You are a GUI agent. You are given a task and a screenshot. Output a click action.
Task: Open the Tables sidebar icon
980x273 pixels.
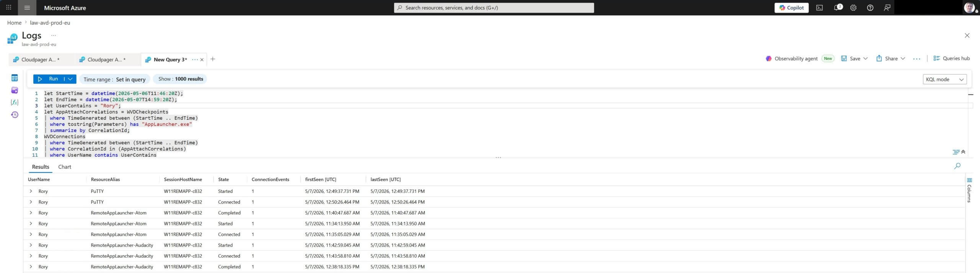point(15,78)
